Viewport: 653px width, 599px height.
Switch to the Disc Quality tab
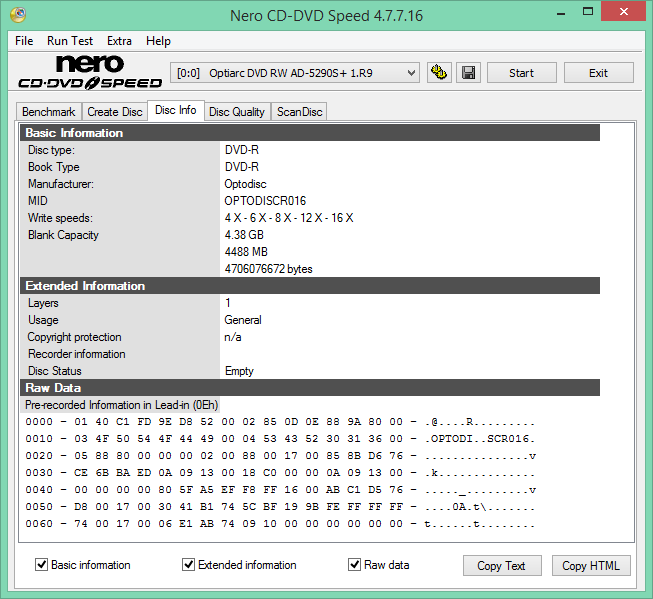pos(237,112)
